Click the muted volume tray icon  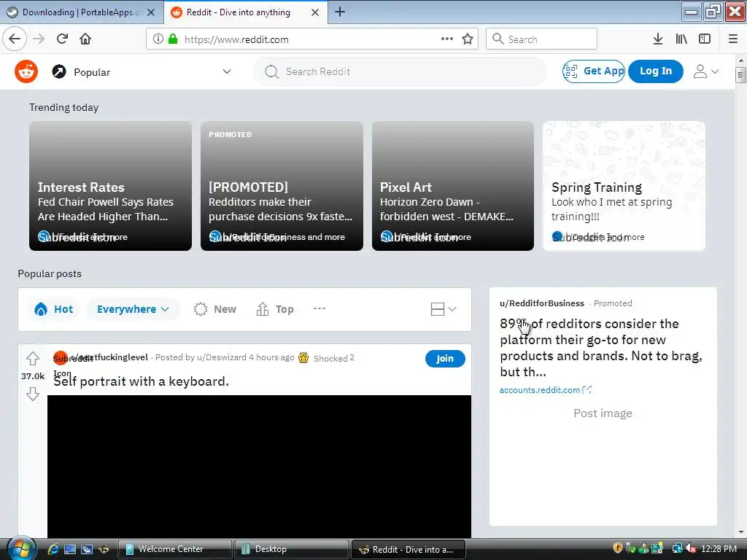pos(691,548)
